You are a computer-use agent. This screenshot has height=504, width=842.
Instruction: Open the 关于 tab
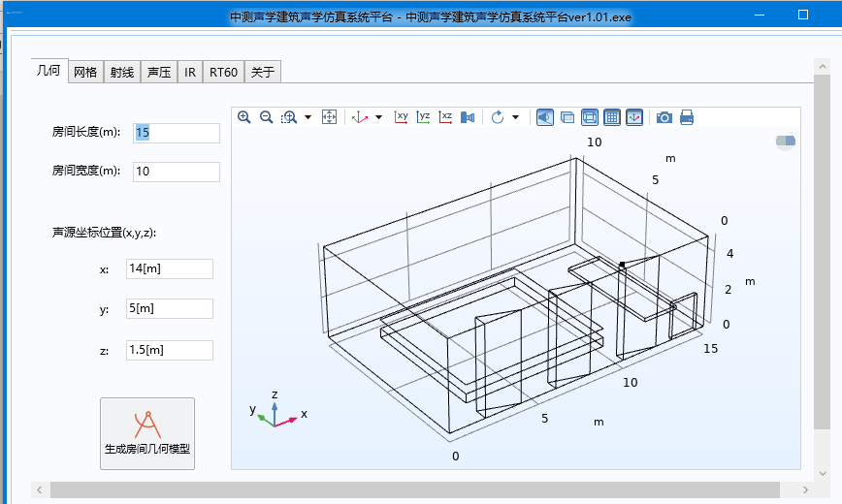click(262, 72)
